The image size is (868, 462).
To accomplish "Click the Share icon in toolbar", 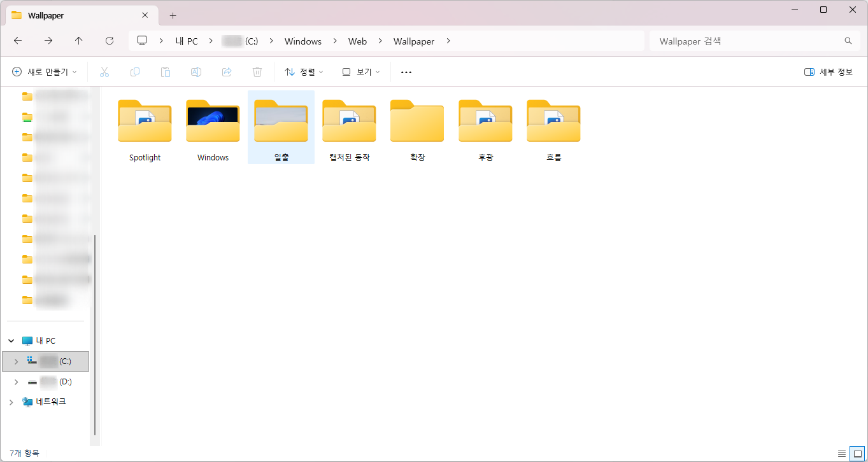I will 227,72.
